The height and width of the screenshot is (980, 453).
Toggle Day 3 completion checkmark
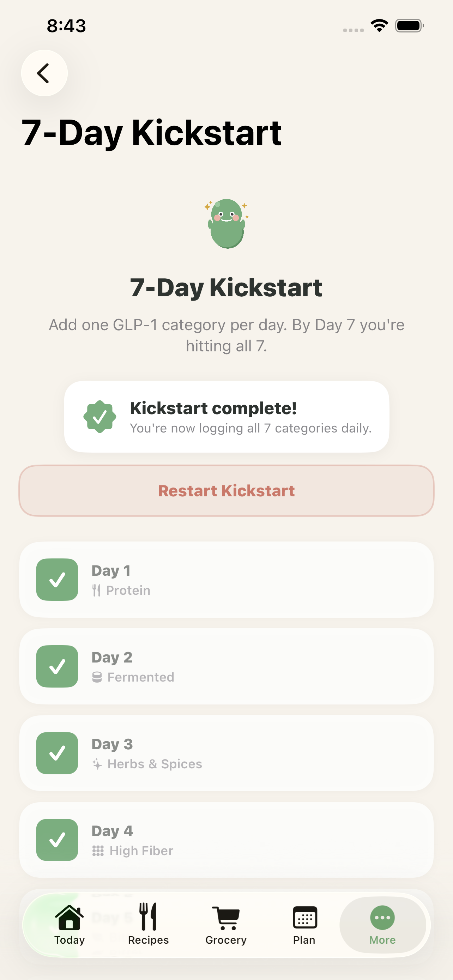tap(57, 753)
